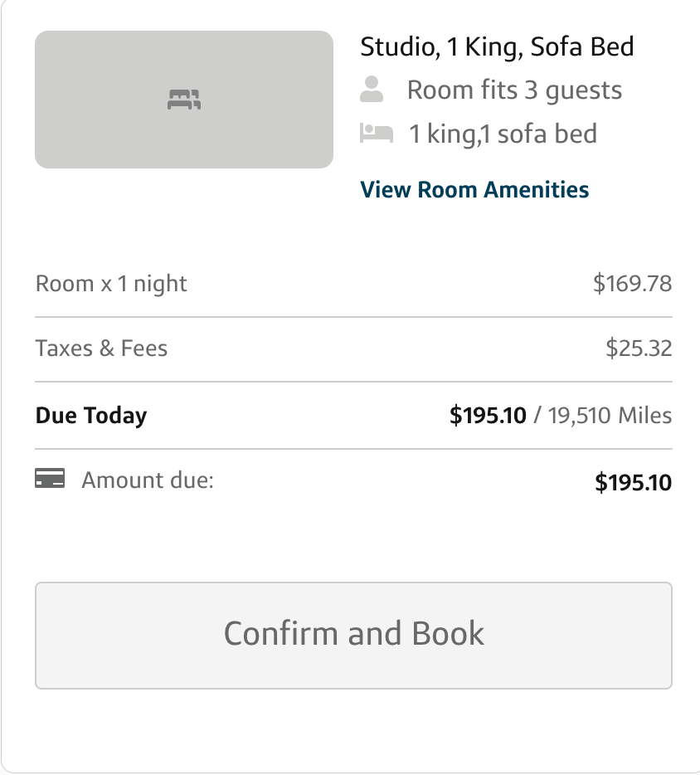
Task: Click the credit card icon beside Amount due
Action: pyautogui.click(x=50, y=480)
